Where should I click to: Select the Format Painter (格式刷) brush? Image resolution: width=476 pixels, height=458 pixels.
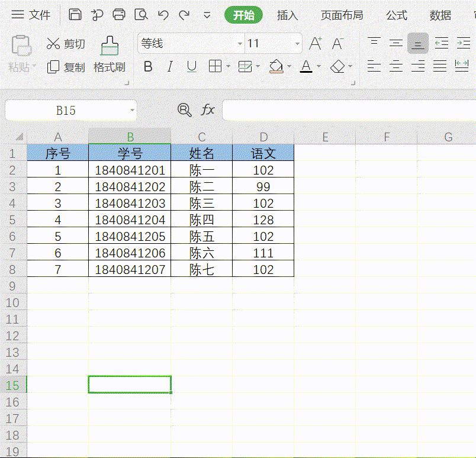tap(110, 54)
